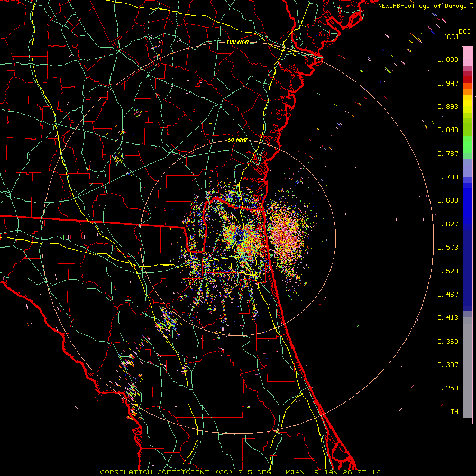Click the 0.573 legend value

tap(448, 248)
